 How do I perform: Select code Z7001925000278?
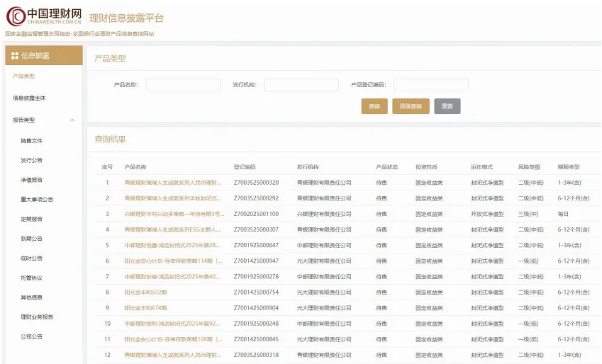click(x=256, y=277)
